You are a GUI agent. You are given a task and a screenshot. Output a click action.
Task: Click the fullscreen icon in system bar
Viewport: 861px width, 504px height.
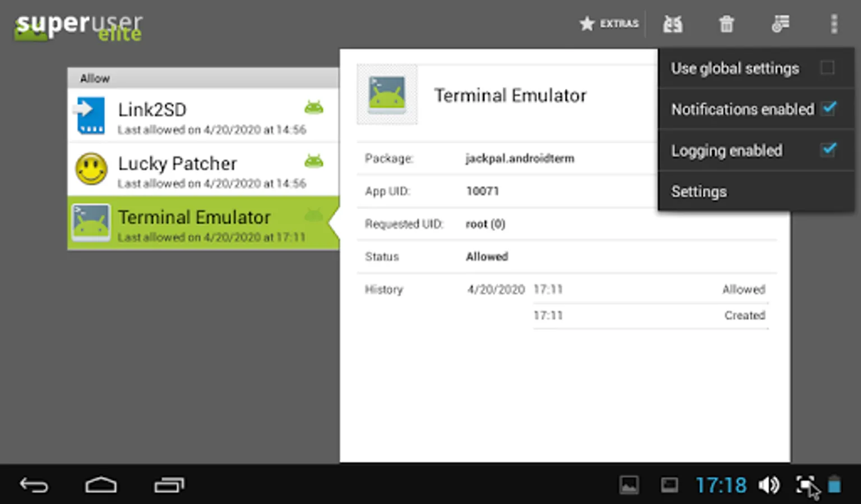tap(806, 485)
